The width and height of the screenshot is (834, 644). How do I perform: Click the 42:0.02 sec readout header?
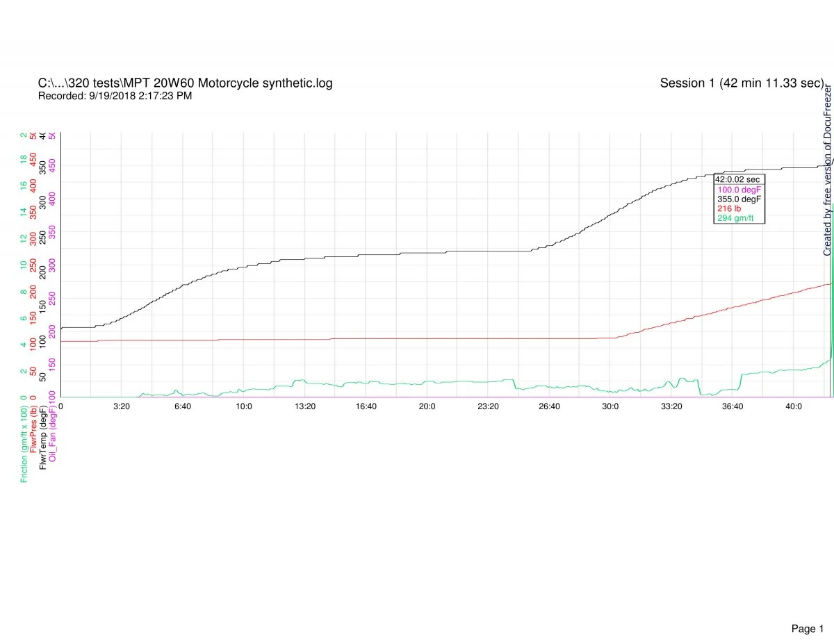pyautogui.click(x=738, y=179)
